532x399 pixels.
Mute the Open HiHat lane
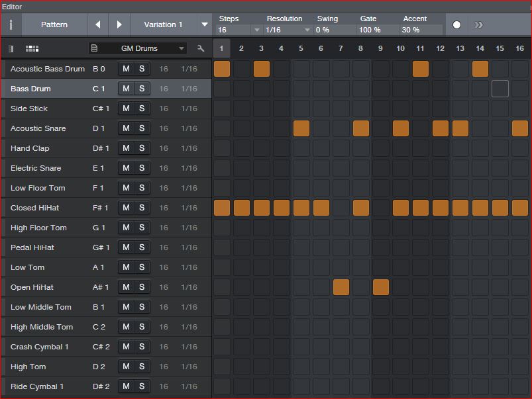click(126, 287)
